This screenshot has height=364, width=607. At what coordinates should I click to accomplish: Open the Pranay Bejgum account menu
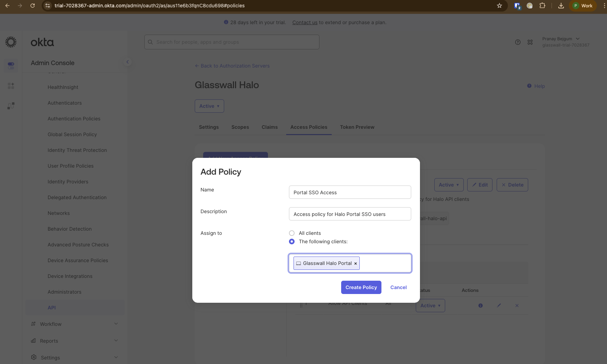pos(566,42)
